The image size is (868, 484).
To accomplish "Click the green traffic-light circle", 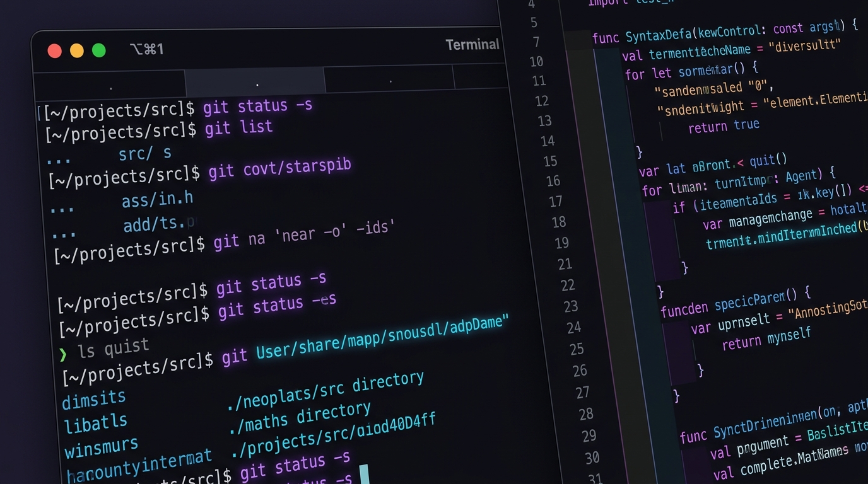I will click(x=98, y=50).
